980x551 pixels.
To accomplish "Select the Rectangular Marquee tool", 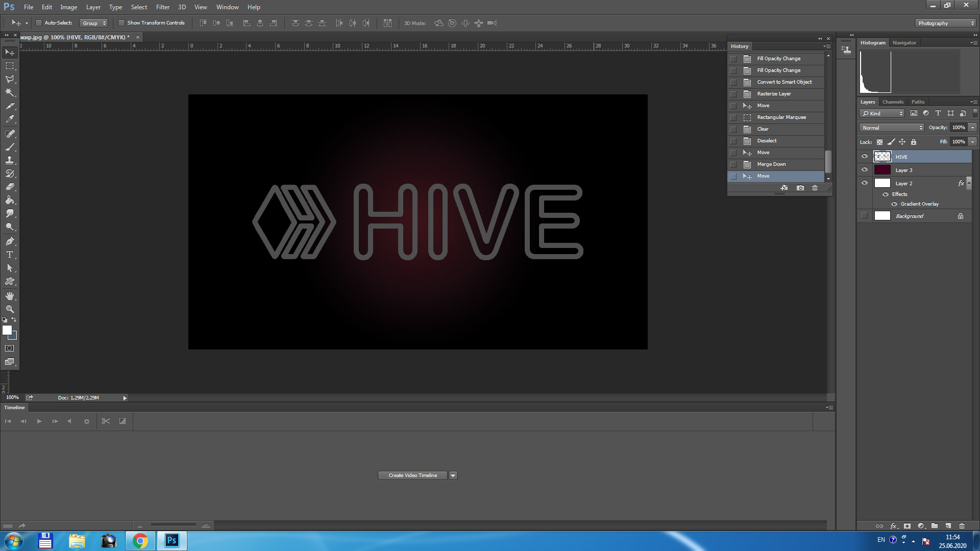I will point(10,66).
